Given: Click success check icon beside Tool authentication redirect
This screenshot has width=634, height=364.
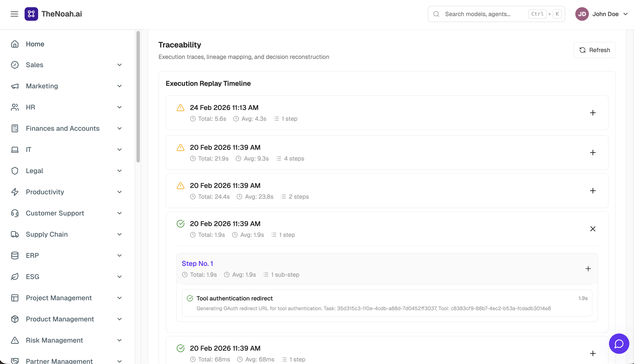Looking at the screenshot, I should pyautogui.click(x=190, y=298).
